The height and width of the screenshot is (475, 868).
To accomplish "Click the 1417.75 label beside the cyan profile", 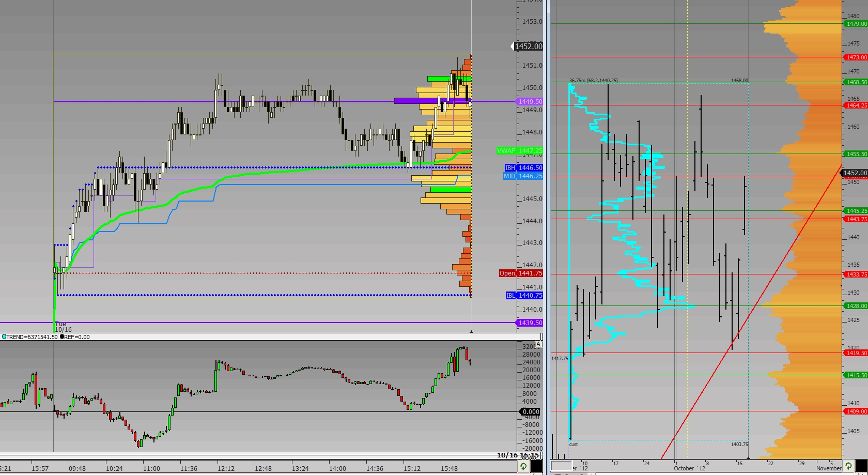I will pos(560,359).
